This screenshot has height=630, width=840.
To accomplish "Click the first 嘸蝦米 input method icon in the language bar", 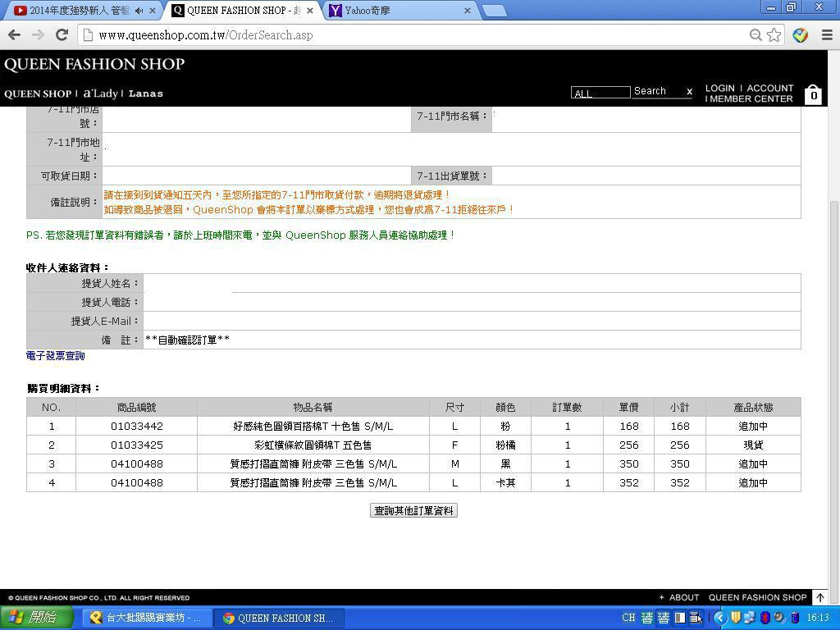I will pyautogui.click(x=646, y=618).
